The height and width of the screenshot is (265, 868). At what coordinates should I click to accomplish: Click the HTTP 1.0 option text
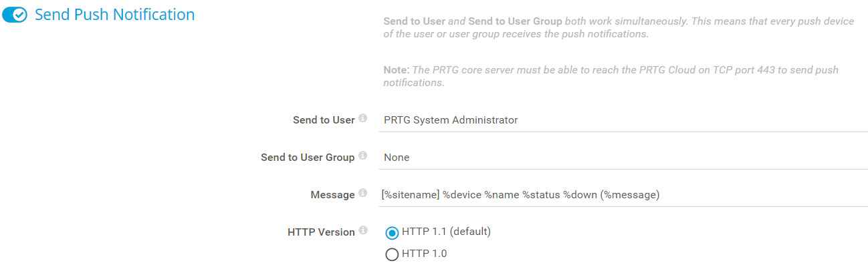pos(425,254)
